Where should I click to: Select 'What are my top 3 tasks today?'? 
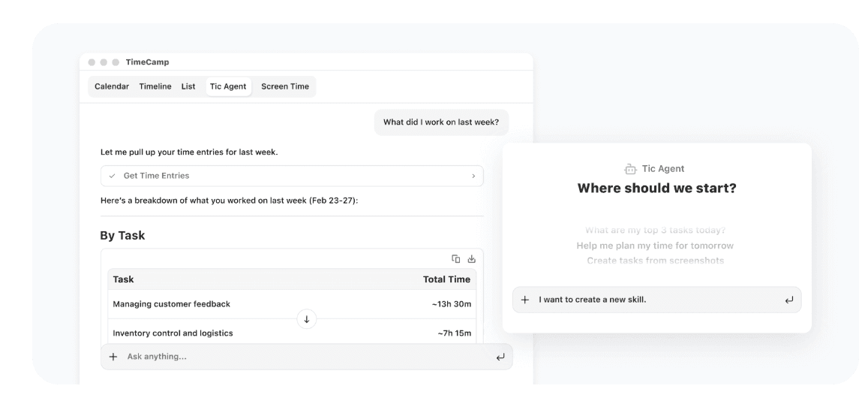pyautogui.click(x=656, y=230)
